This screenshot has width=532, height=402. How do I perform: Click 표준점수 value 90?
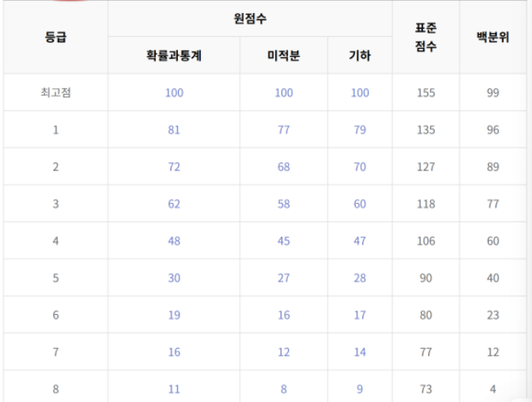coord(426,277)
